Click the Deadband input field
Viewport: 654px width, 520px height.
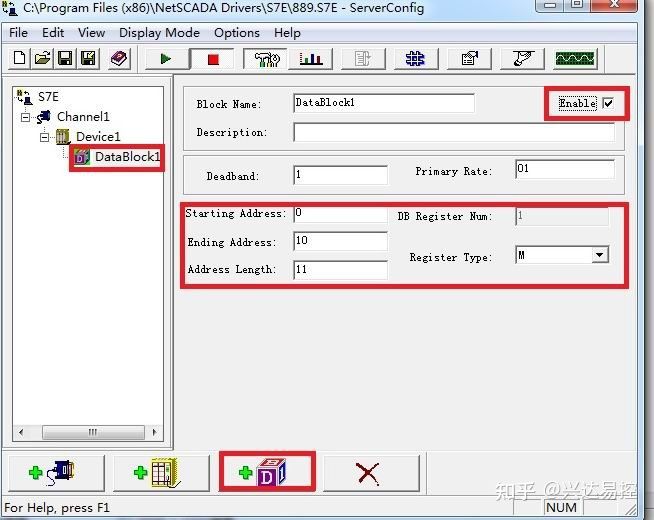(x=341, y=175)
